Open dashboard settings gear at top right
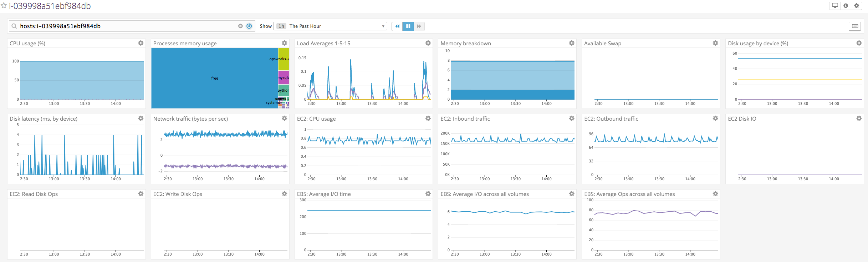This screenshot has width=868, height=262. pos(857,6)
